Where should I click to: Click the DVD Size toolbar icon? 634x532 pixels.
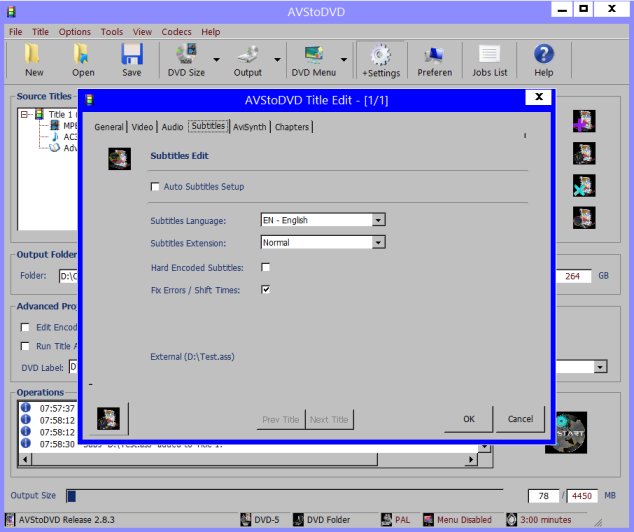(186, 54)
